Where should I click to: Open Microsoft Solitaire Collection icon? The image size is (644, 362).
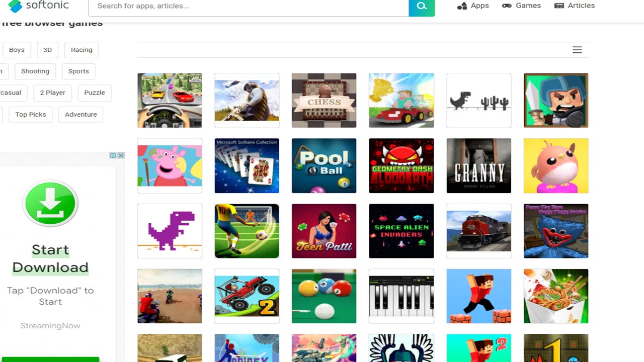(247, 166)
